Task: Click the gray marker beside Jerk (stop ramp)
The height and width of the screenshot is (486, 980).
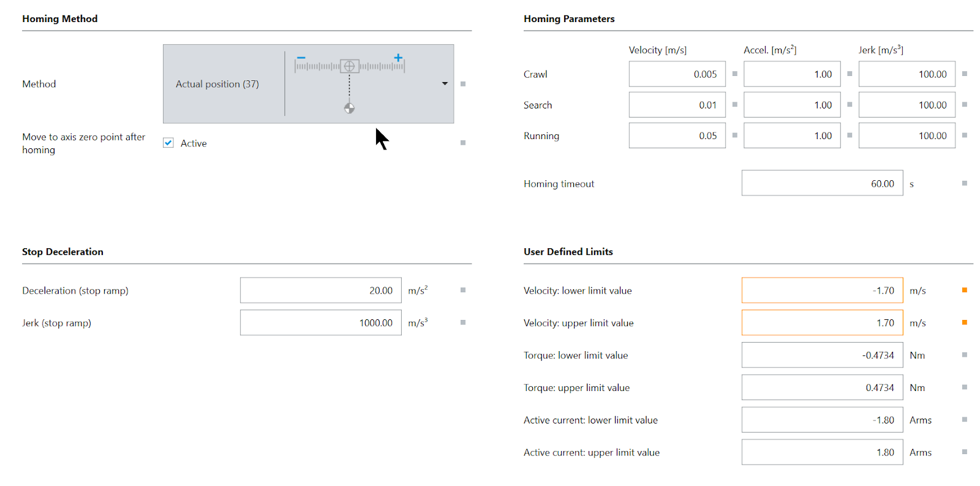Action: coord(463,322)
